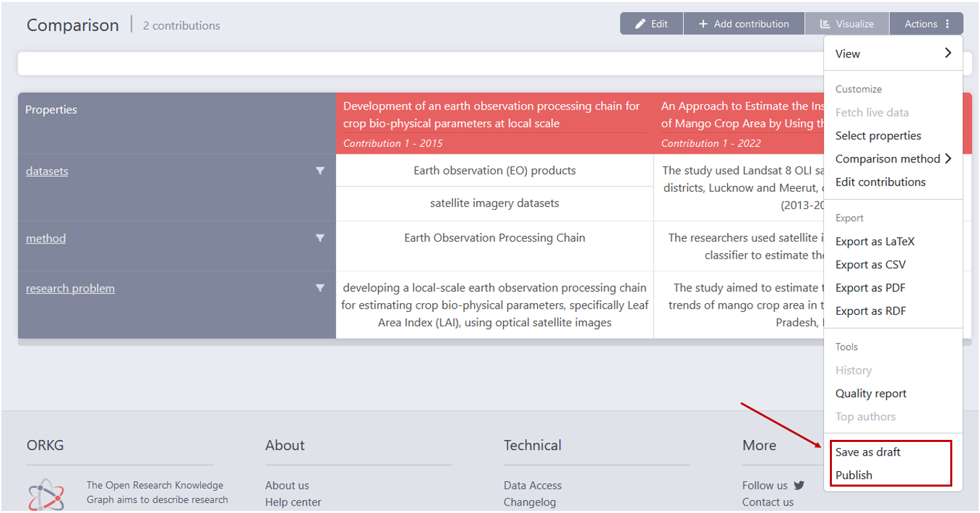Click the filter icon for research problem

(320, 288)
